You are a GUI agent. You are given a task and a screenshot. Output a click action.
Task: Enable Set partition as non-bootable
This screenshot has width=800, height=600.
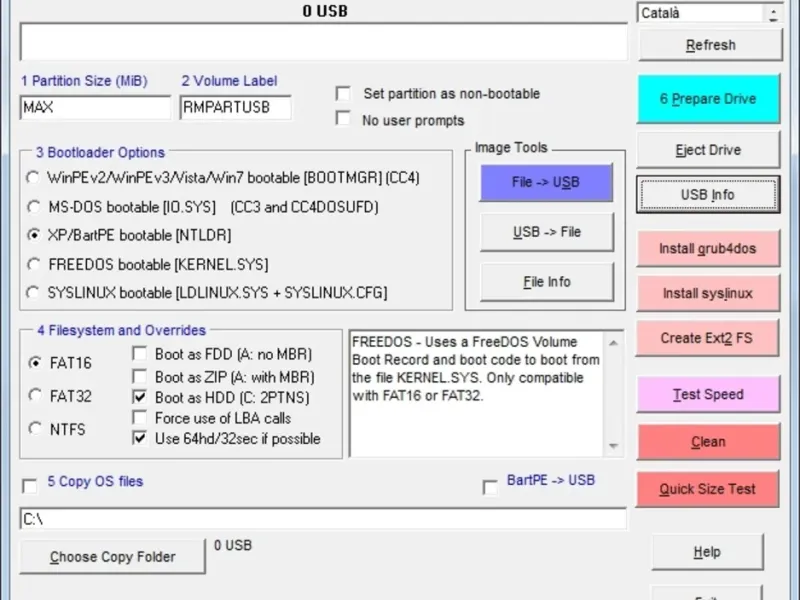343,94
